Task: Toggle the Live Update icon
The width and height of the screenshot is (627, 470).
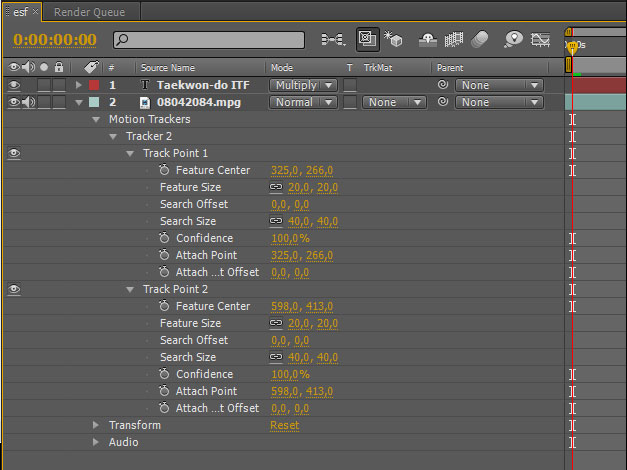Action: [367, 39]
